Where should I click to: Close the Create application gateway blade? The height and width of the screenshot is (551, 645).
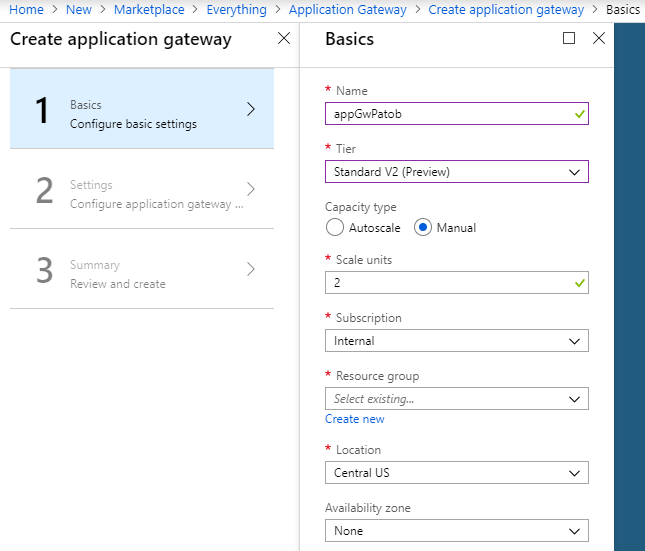point(284,38)
